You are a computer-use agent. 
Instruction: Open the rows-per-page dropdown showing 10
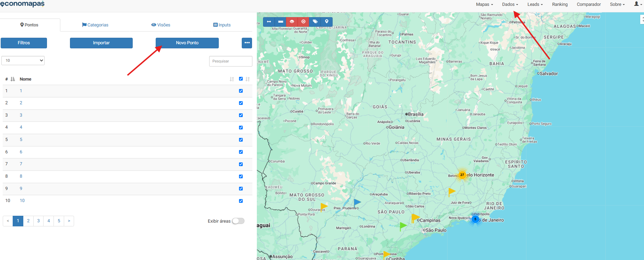(x=23, y=60)
